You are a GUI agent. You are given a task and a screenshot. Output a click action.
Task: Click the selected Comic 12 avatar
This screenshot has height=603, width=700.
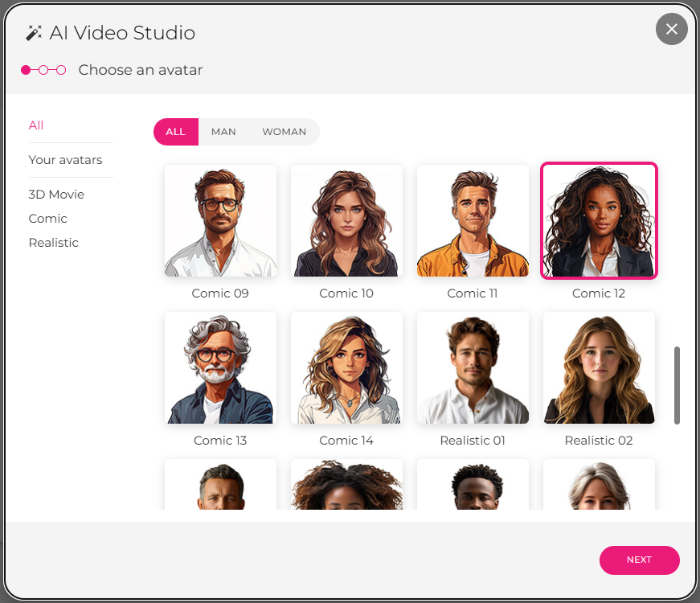pos(599,221)
